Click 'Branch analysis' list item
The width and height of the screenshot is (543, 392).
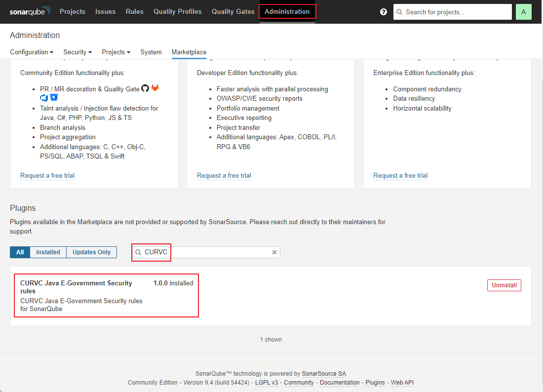pyautogui.click(x=62, y=128)
